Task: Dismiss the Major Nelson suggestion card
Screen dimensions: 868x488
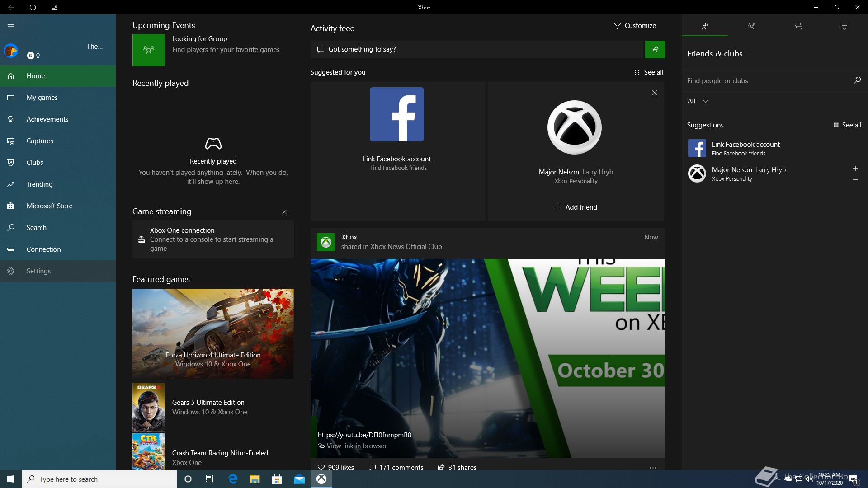Action: coord(655,93)
